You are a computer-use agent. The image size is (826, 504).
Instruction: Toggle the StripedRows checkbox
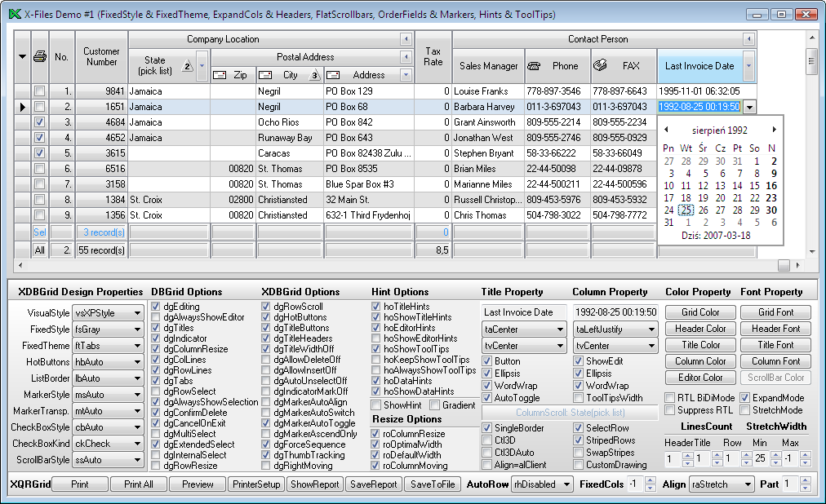point(579,440)
